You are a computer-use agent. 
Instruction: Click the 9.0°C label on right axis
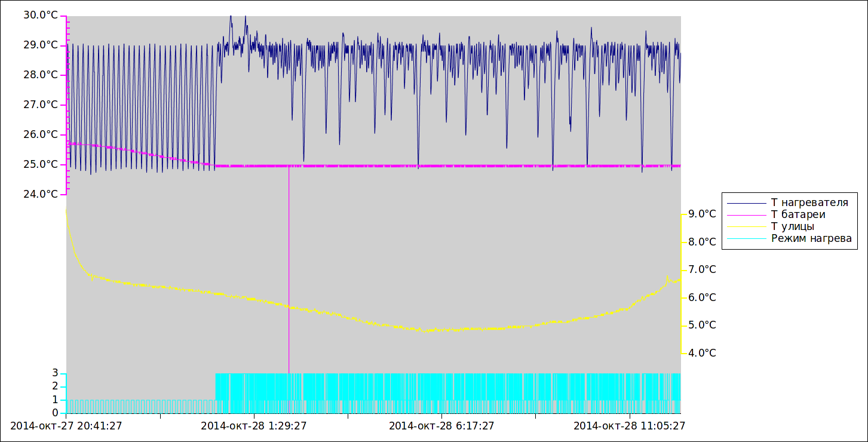tap(702, 214)
